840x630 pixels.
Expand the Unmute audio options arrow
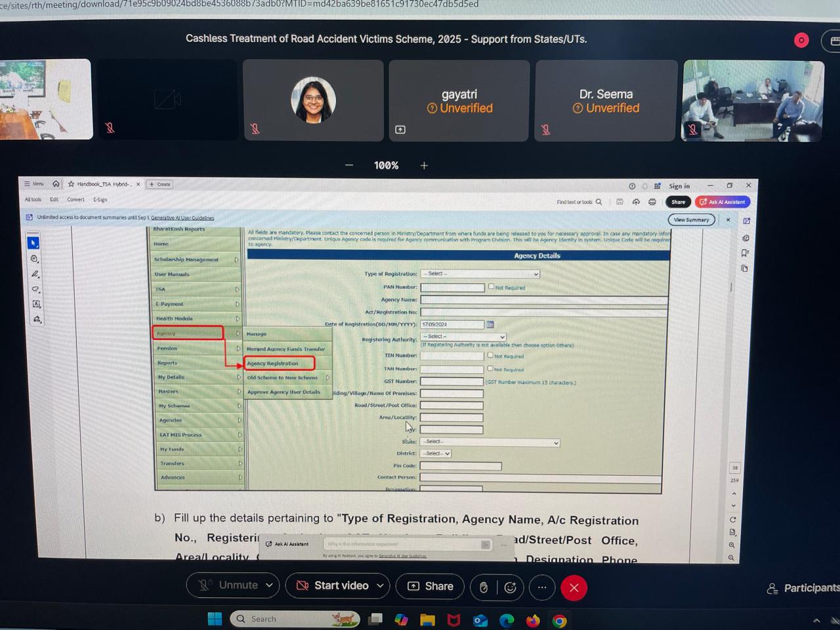pyautogui.click(x=269, y=585)
